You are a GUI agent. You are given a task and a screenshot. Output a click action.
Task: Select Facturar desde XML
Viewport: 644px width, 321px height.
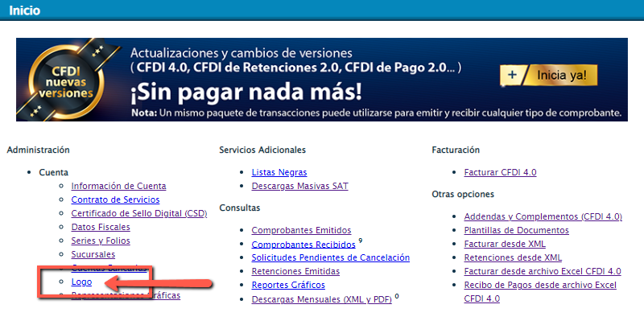click(505, 244)
